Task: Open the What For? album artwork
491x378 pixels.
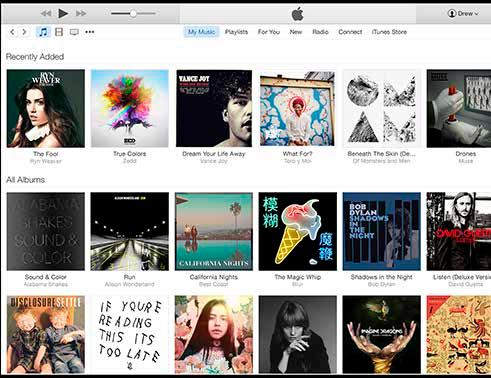Action: click(298, 108)
